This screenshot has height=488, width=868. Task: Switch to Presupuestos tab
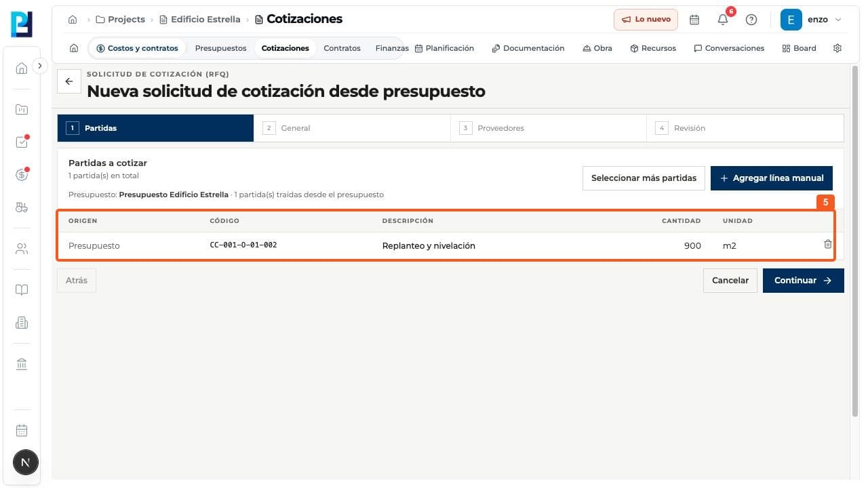pos(220,48)
